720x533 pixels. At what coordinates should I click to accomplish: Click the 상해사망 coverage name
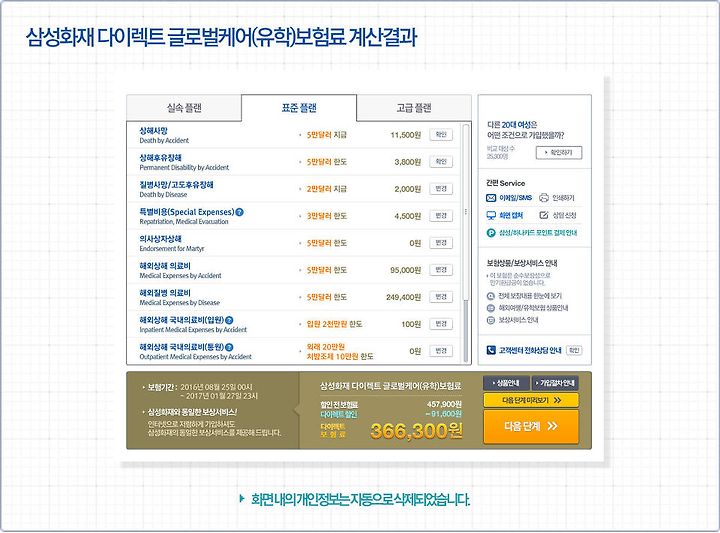tap(153, 130)
